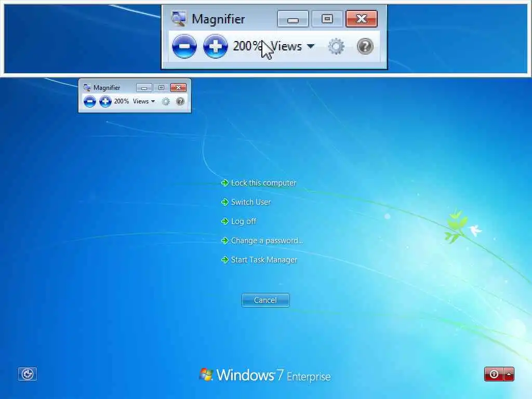Click the arrow icon beside Change a password
The image size is (532, 399).
(224, 241)
